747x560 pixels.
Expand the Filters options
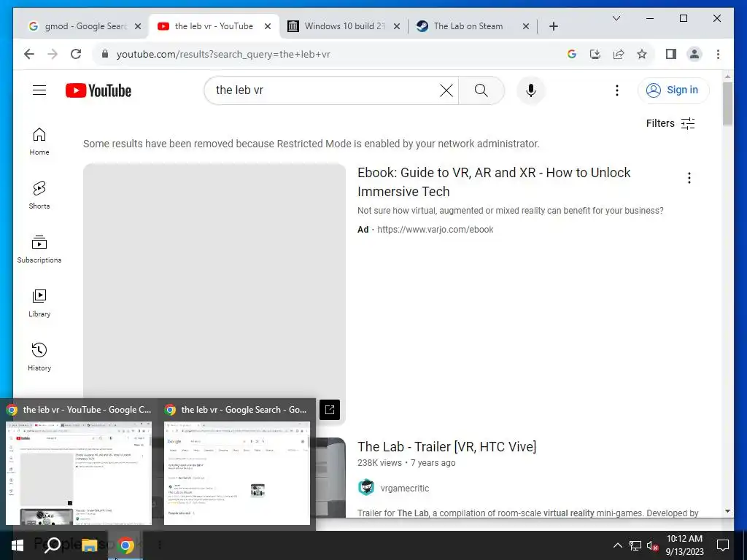tap(670, 123)
